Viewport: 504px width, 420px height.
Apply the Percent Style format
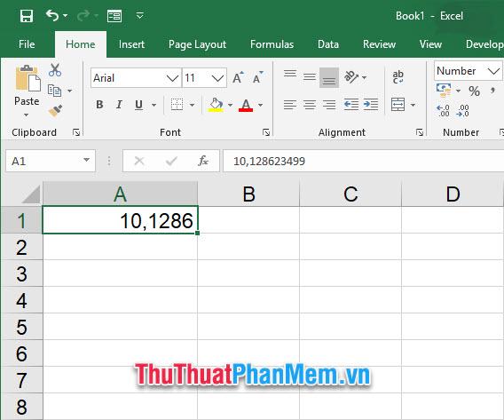coord(474,91)
